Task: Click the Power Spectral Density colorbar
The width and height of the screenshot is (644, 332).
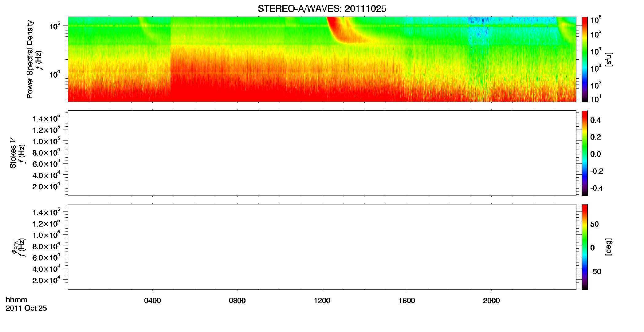Action: (584, 59)
